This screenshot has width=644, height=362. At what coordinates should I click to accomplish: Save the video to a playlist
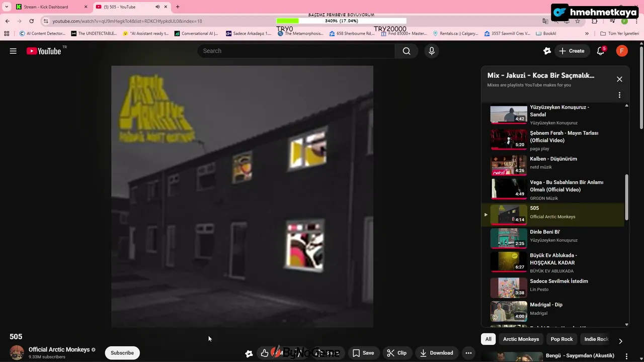[363, 353]
